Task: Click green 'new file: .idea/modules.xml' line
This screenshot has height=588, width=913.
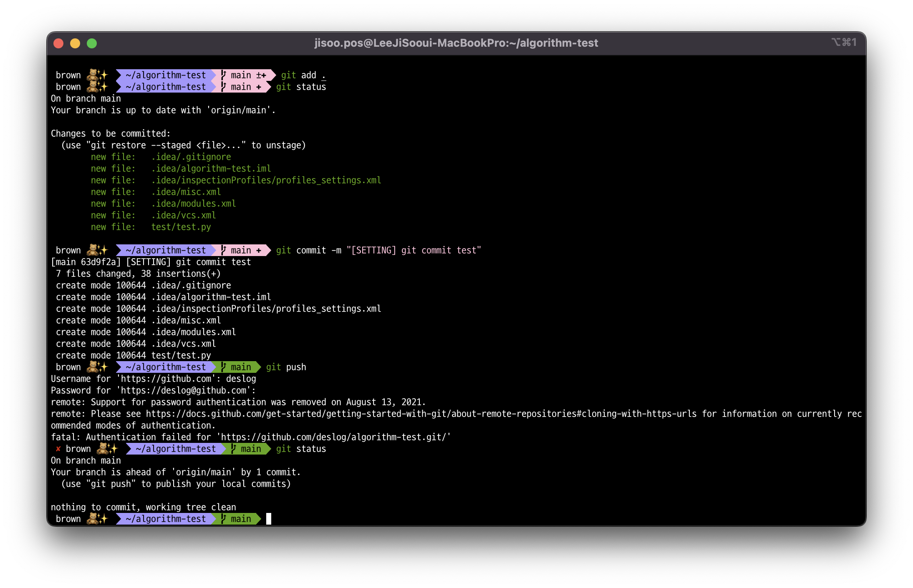Action: pos(164,204)
